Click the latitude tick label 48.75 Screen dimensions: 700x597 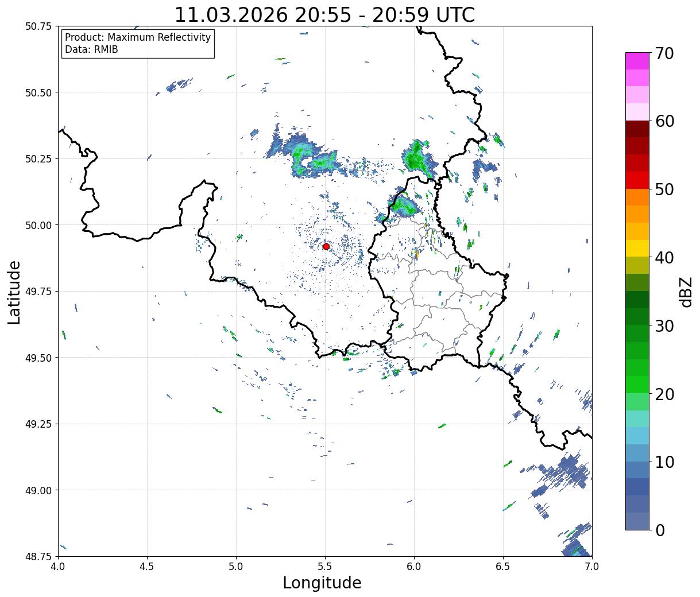tap(38, 556)
